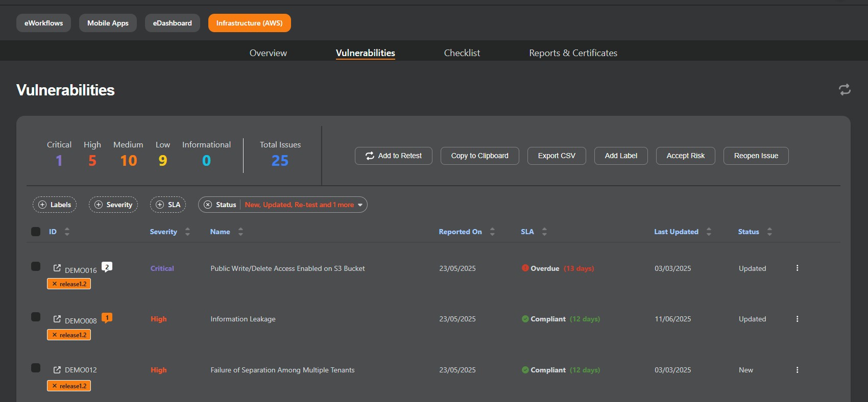
Task: Select the DEMO008 row checkbox
Action: 36,317
